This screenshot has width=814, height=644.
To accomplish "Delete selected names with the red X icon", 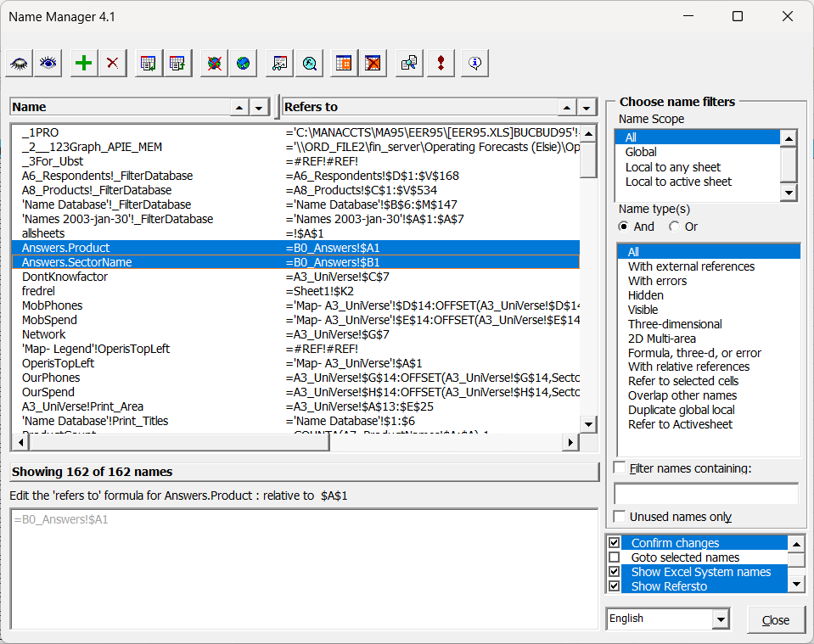I will click(x=113, y=64).
